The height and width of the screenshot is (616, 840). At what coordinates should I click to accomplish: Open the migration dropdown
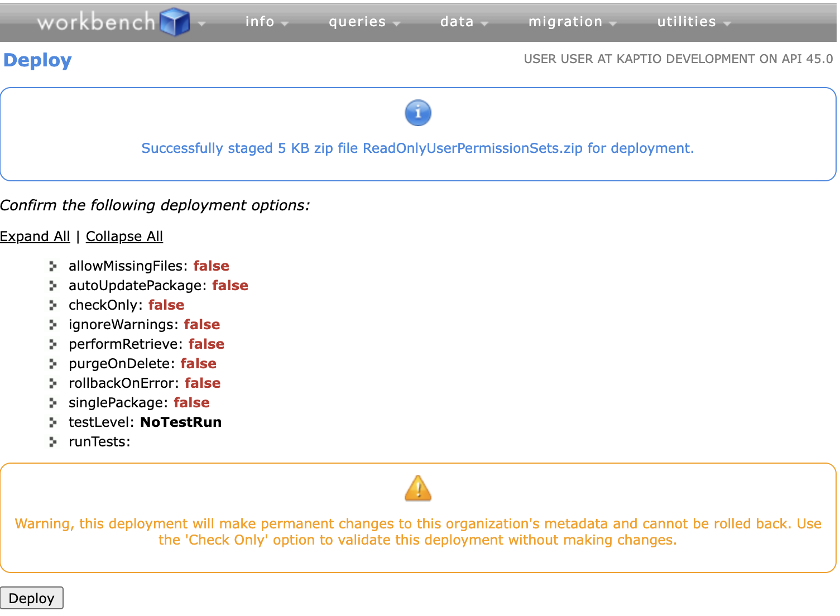click(566, 22)
